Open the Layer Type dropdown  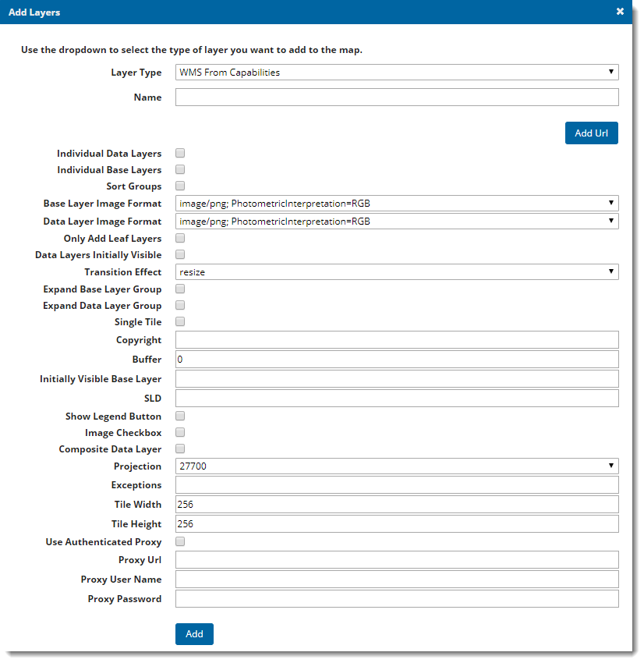(x=396, y=72)
